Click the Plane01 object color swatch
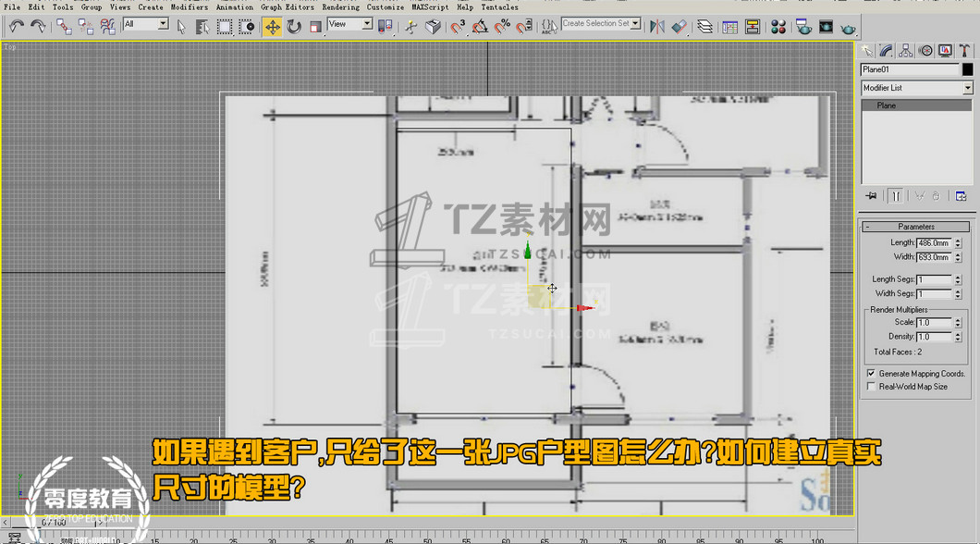Screen dimensions: 980x544 pyautogui.click(x=967, y=69)
